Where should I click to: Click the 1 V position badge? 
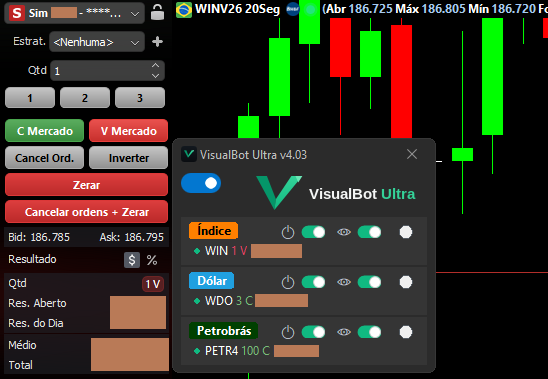point(153,284)
